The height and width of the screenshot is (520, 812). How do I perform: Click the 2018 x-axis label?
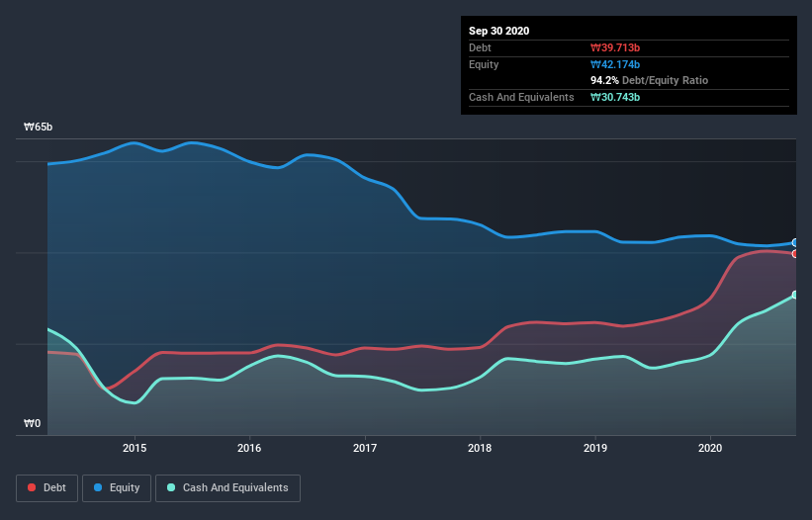click(x=480, y=448)
